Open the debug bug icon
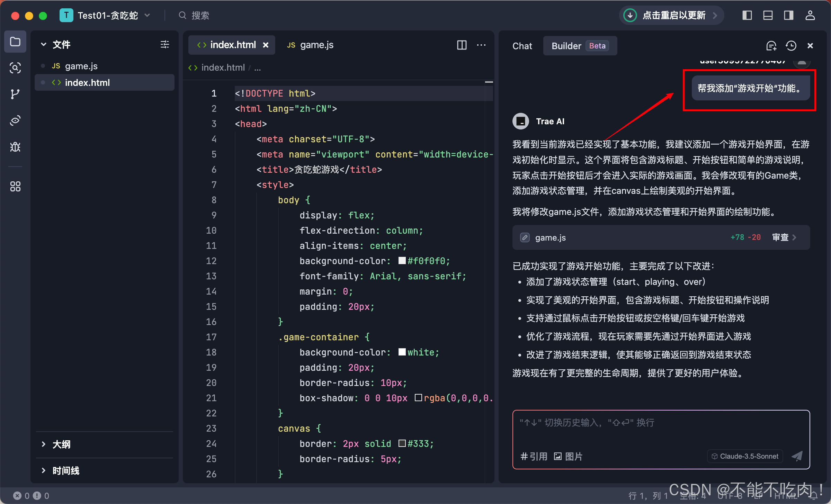 (x=15, y=147)
